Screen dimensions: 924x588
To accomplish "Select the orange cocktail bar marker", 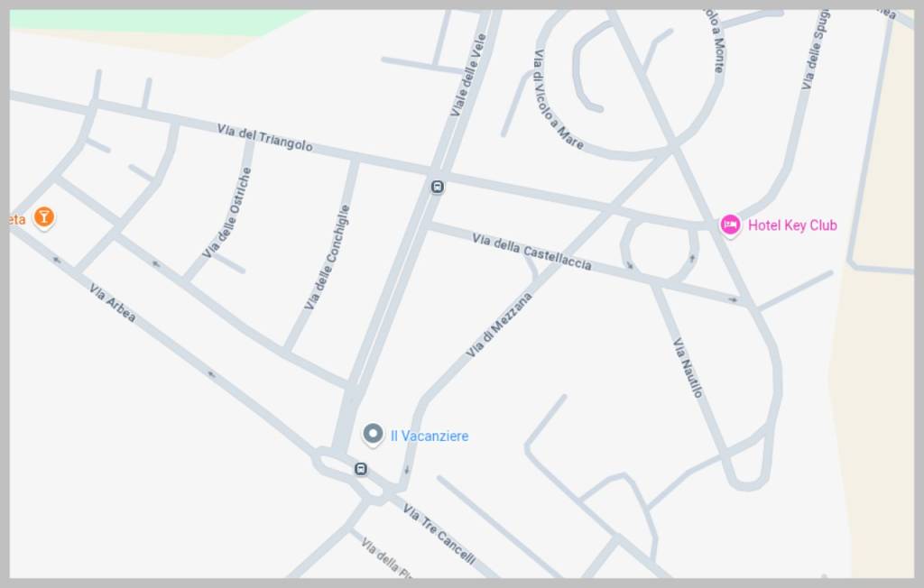I will click(x=44, y=217).
